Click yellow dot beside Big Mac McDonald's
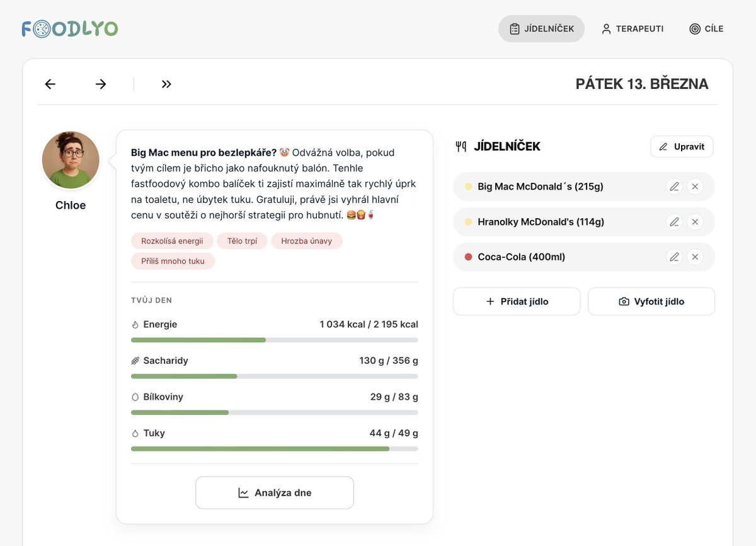The height and width of the screenshot is (546, 756). point(468,187)
